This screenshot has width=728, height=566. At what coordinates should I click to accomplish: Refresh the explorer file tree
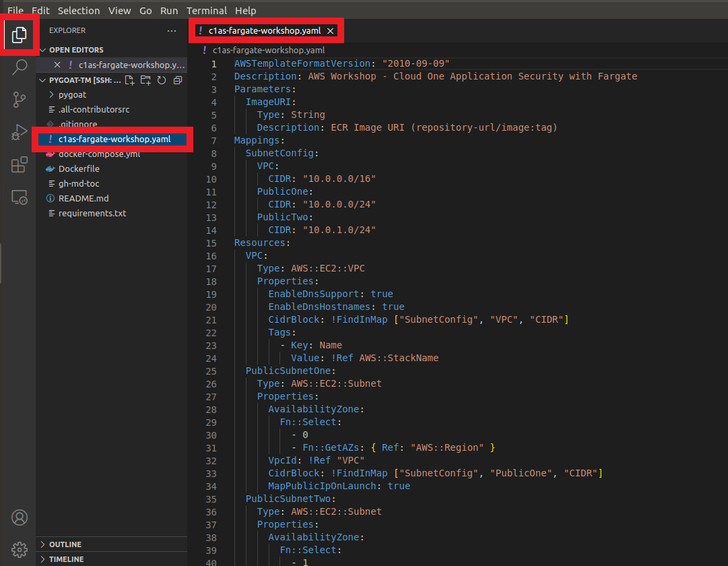click(162, 80)
